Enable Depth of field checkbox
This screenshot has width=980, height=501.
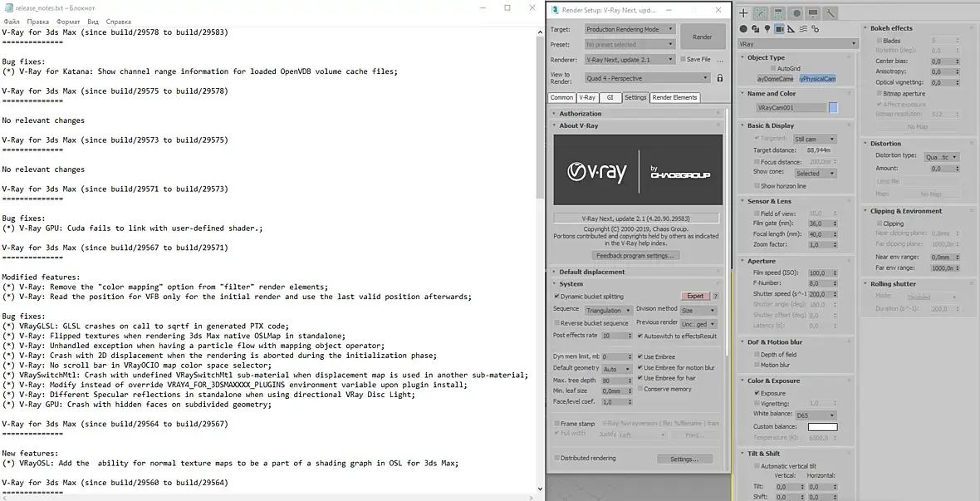757,355
